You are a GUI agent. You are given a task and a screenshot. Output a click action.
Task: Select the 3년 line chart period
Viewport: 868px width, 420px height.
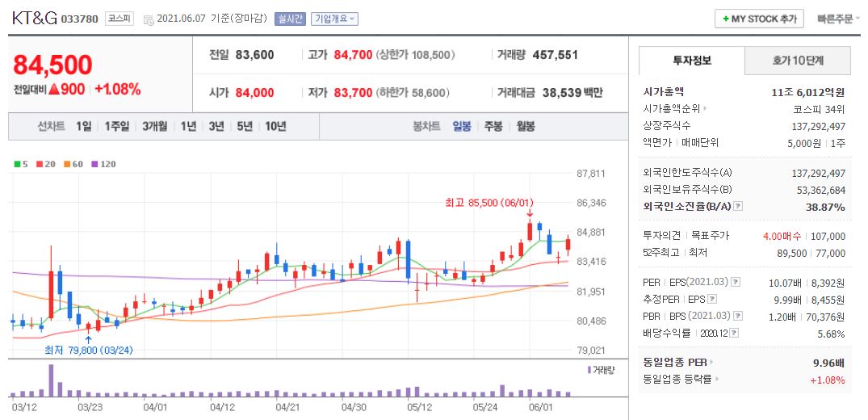point(216,126)
